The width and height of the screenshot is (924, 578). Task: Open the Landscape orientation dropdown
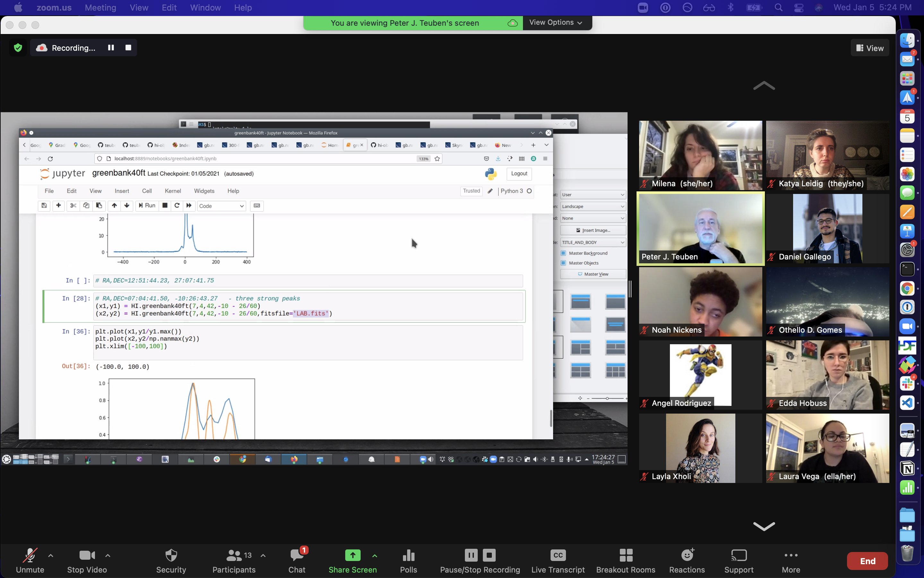pos(593,206)
